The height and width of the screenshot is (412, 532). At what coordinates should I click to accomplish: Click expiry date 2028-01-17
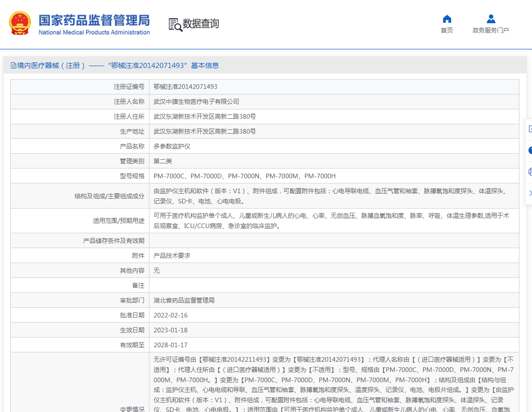click(x=170, y=345)
